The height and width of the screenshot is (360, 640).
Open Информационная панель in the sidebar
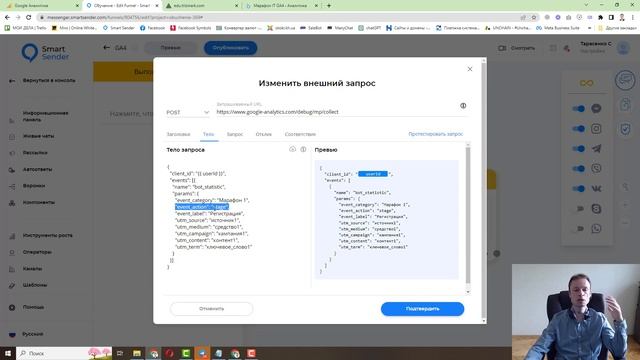tap(45, 116)
